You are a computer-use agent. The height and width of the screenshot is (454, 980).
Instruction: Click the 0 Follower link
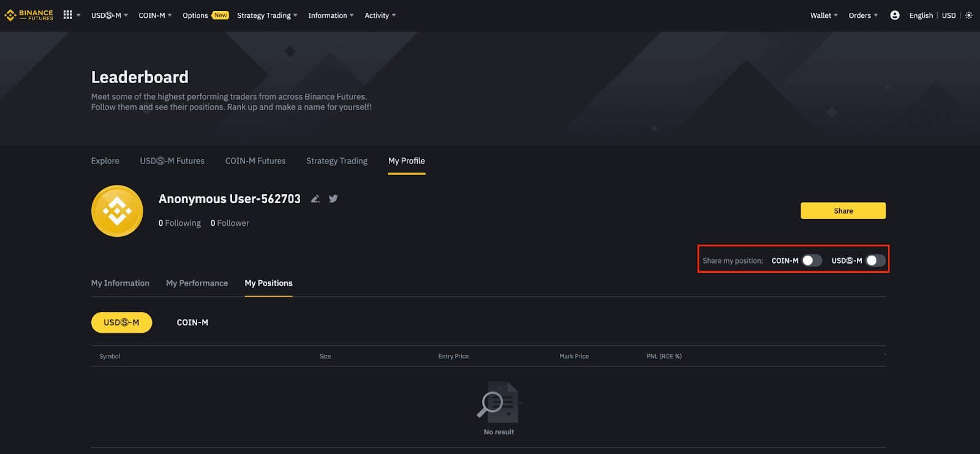[x=230, y=223]
